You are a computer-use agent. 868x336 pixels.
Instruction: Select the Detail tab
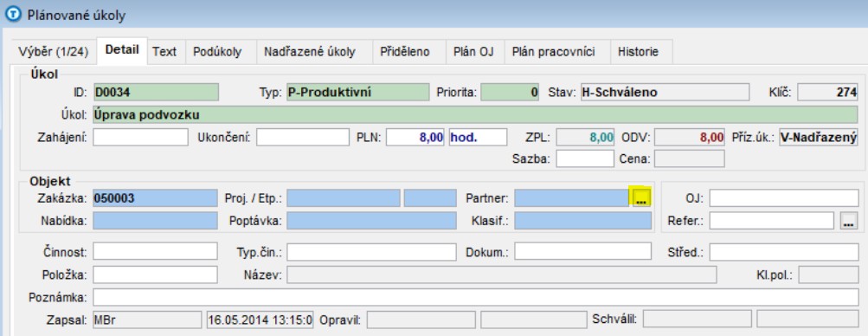pyautogui.click(x=122, y=50)
